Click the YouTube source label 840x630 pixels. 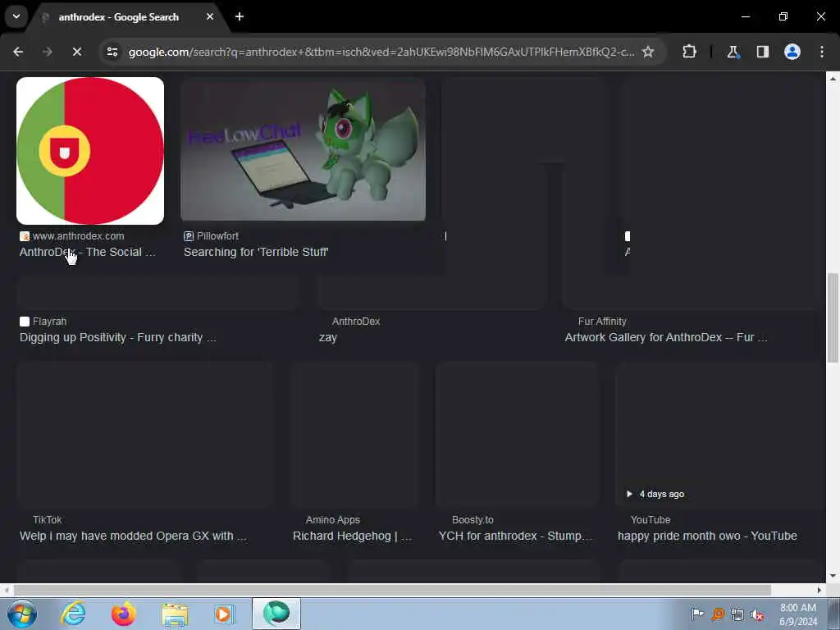tap(651, 519)
